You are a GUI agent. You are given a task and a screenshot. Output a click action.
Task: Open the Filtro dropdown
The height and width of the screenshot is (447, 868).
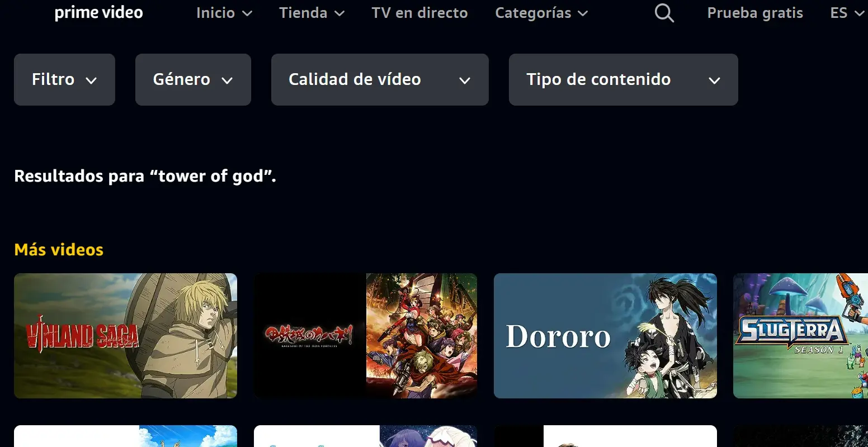[64, 79]
